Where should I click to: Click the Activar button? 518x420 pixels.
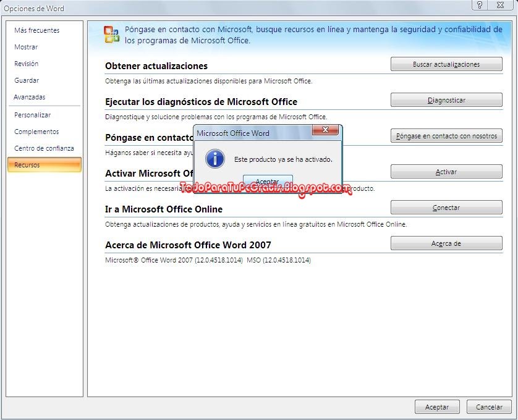tap(446, 172)
